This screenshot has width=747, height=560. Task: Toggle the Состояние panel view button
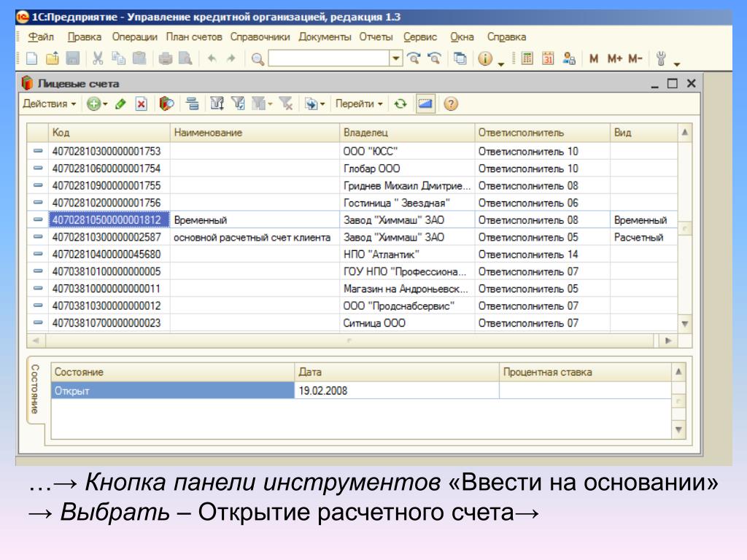(425, 104)
